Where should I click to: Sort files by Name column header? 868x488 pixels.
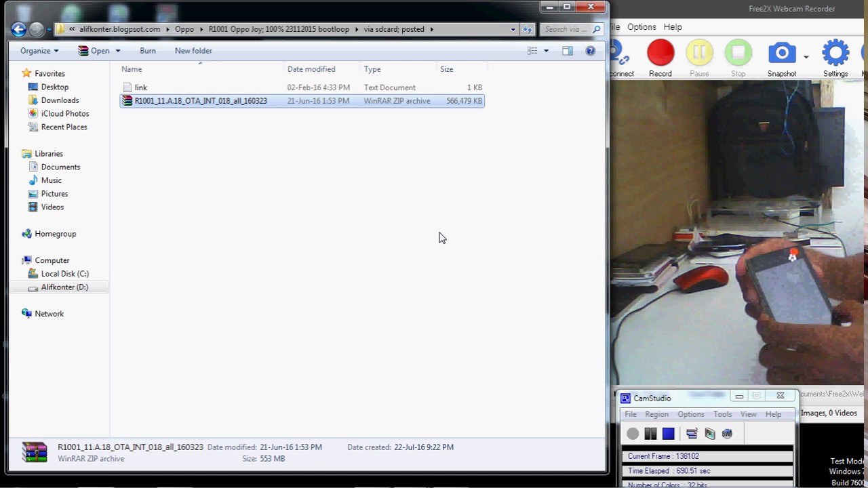point(201,69)
